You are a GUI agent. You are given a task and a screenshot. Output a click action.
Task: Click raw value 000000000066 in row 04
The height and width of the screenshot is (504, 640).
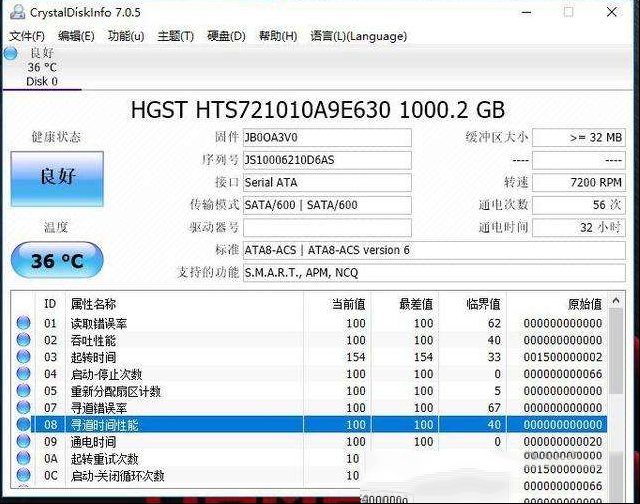click(x=563, y=374)
